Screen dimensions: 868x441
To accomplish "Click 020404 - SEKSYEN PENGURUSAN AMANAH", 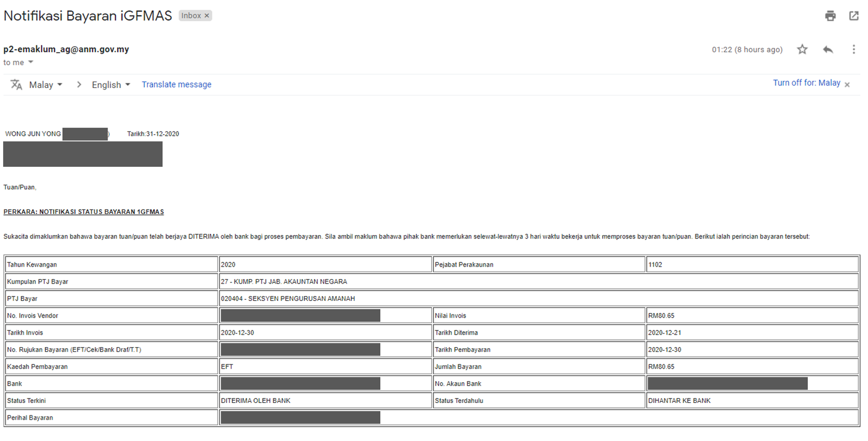I will click(x=288, y=298).
